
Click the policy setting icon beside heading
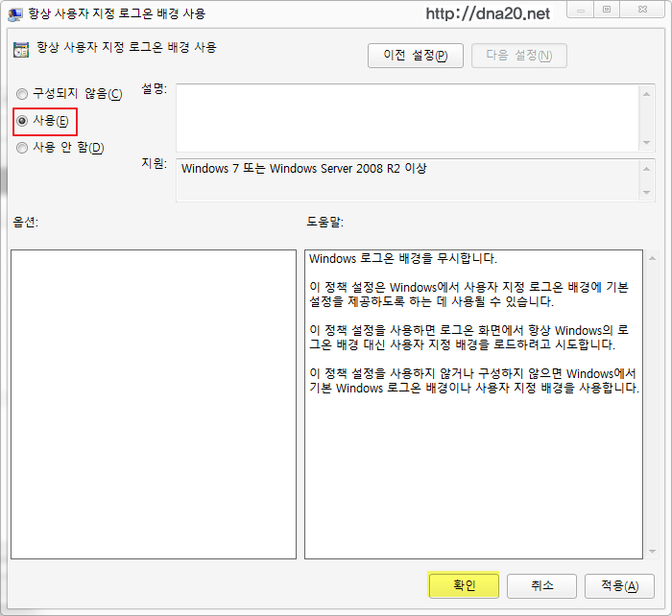21,50
